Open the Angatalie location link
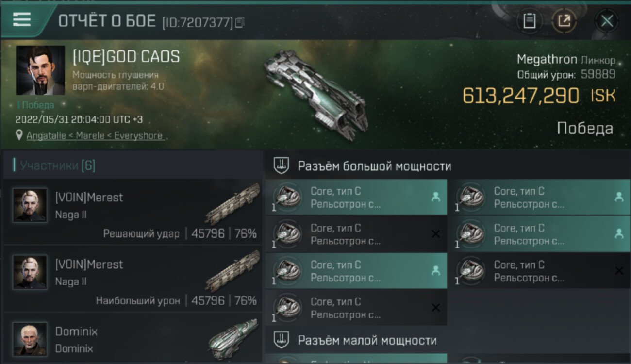This screenshot has height=364, width=631. tap(94, 135)
